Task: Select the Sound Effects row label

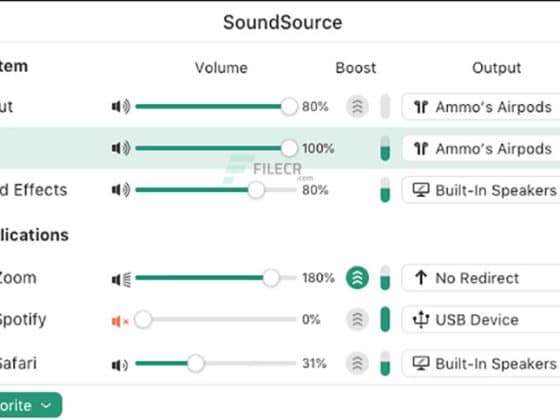Action: coord(34,190)
